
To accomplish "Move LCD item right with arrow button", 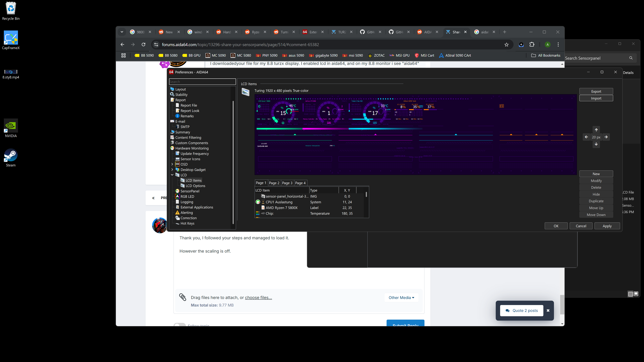I will pos(606,137).
